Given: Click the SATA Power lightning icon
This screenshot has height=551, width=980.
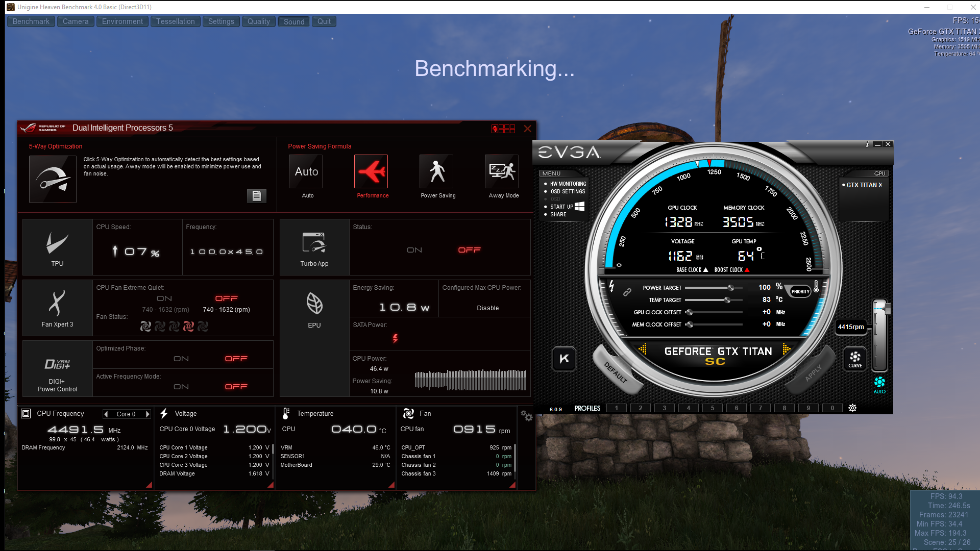Looking at the screenshot, I should coord(395,338).
